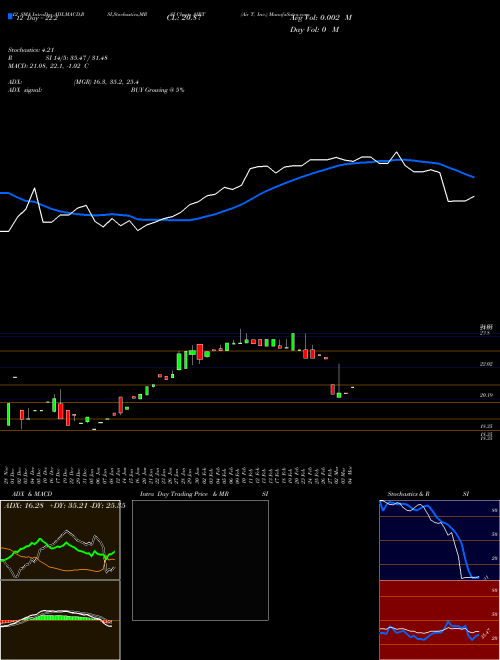This screenshot has width=500, height=660.
Task: Click the ADX indicator chart panel
Action: click(x=60, y=540)
